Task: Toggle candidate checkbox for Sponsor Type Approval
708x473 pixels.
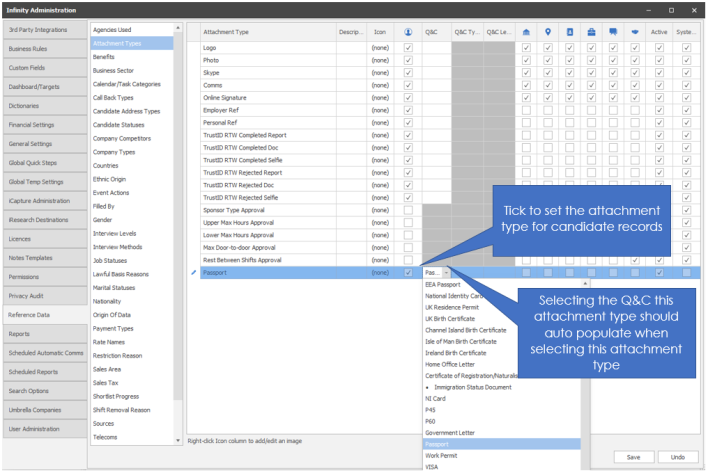Action: pos(407,210)
